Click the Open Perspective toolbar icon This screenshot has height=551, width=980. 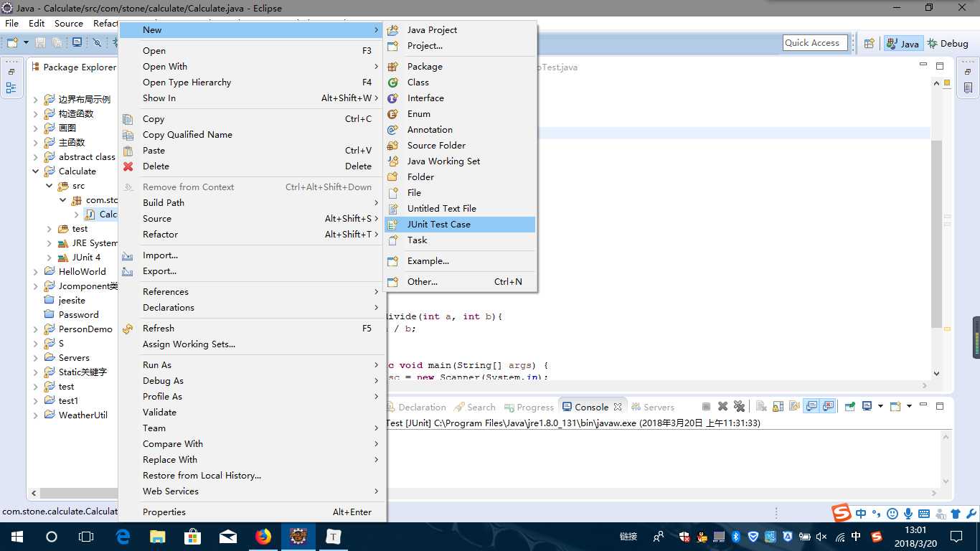click(869, 43)
